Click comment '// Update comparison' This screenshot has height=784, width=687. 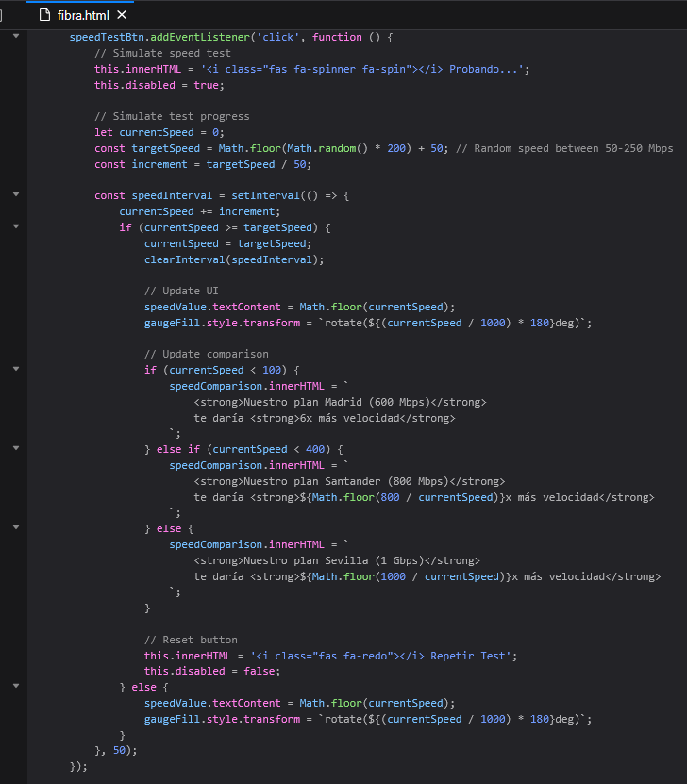(x=207, y=354)
